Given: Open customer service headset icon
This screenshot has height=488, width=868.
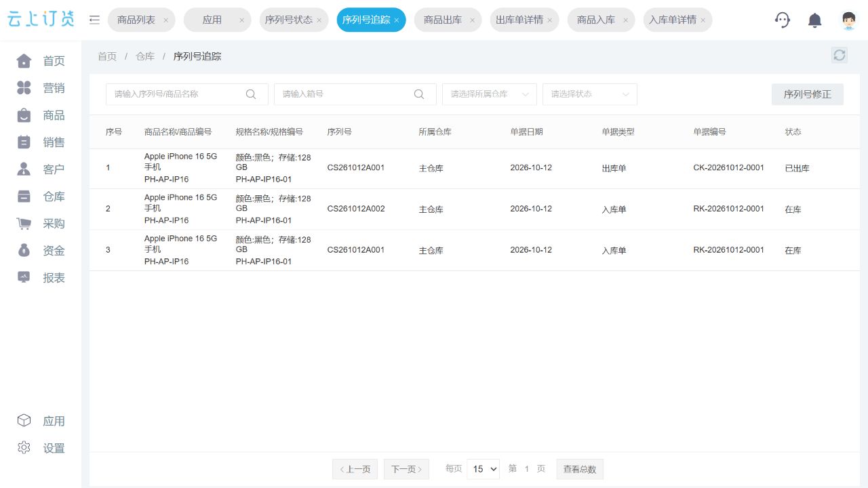Looking at the screenshot, I should [x=783, y=20].
